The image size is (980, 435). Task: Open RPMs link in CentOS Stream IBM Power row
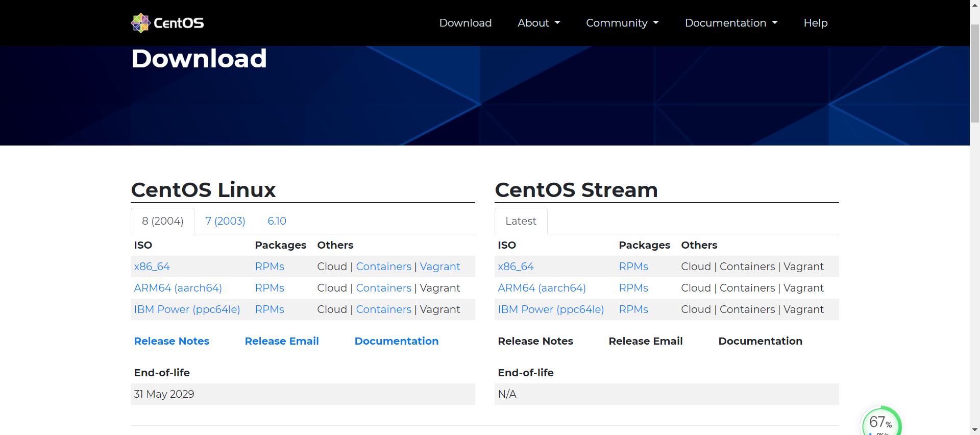coord(633,309)
